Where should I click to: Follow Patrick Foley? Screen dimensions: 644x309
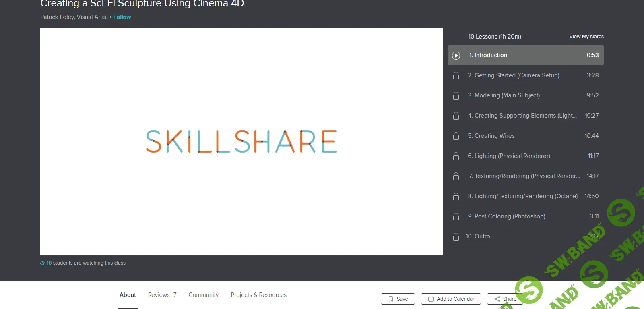pyautogui.click(x=122, y=17)
